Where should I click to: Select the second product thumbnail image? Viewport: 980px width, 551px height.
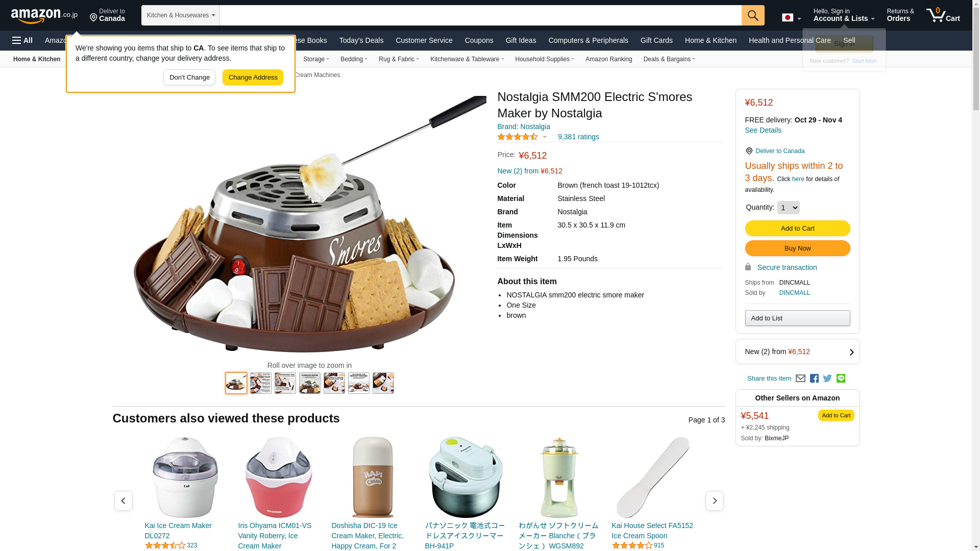point(261,383)
